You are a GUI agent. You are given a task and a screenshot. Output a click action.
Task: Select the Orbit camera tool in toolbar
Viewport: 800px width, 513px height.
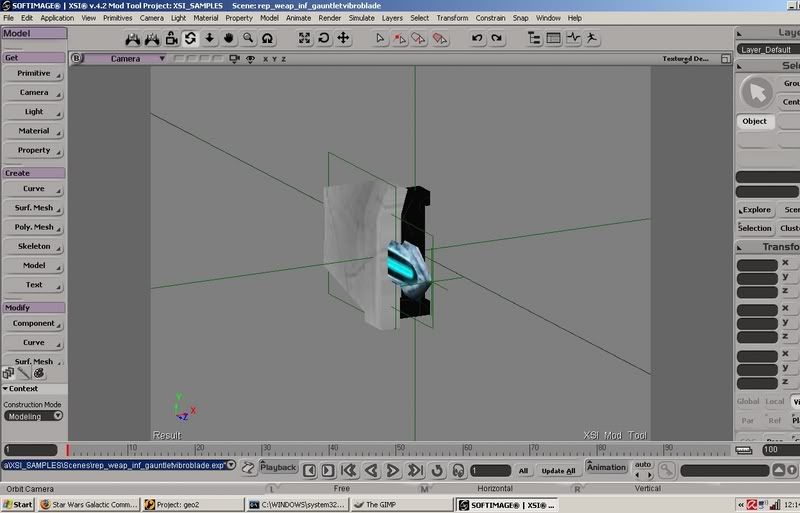point(190,38)
